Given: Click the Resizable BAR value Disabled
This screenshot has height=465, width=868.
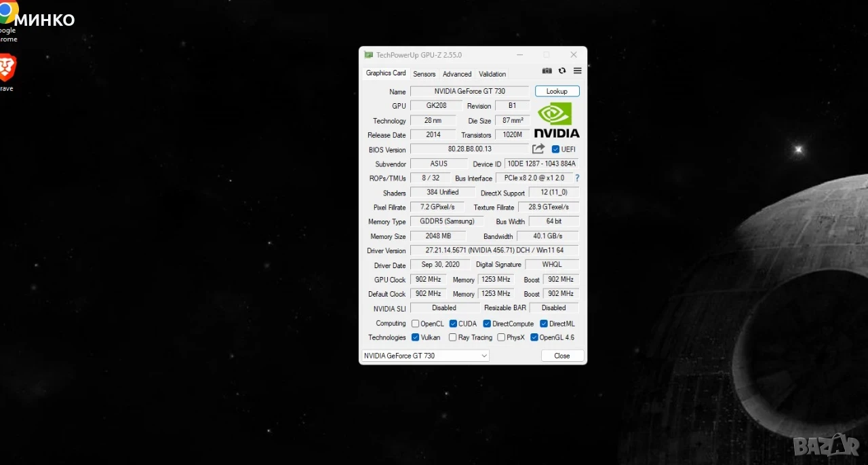Looking at the screenshot, I should pos(553,308).
